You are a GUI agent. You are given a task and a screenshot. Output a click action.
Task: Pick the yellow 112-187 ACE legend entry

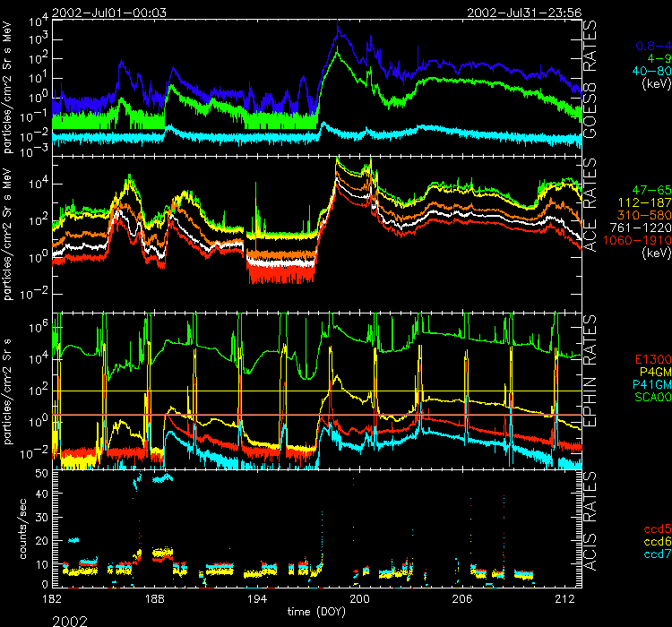pos(646,203)
